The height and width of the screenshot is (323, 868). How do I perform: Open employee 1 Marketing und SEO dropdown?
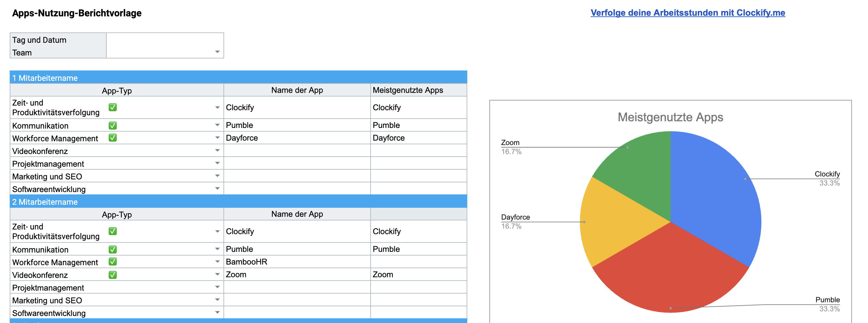pyautogui.click(x=217, y=176)
